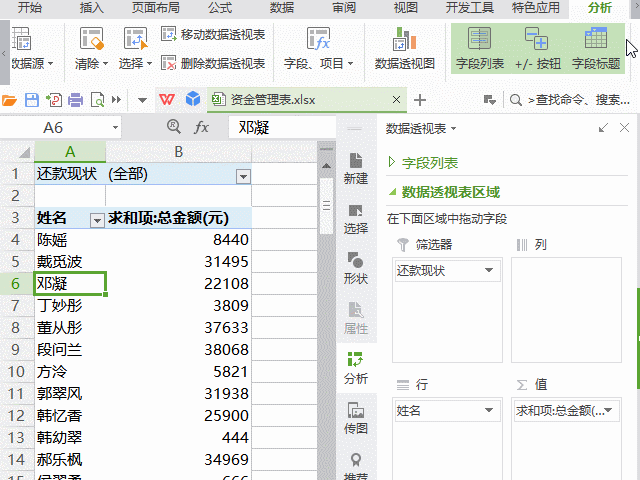The image size is (640, 480).
Task: Click the WPS red W home icon
Action: click(x=167, y=100)
